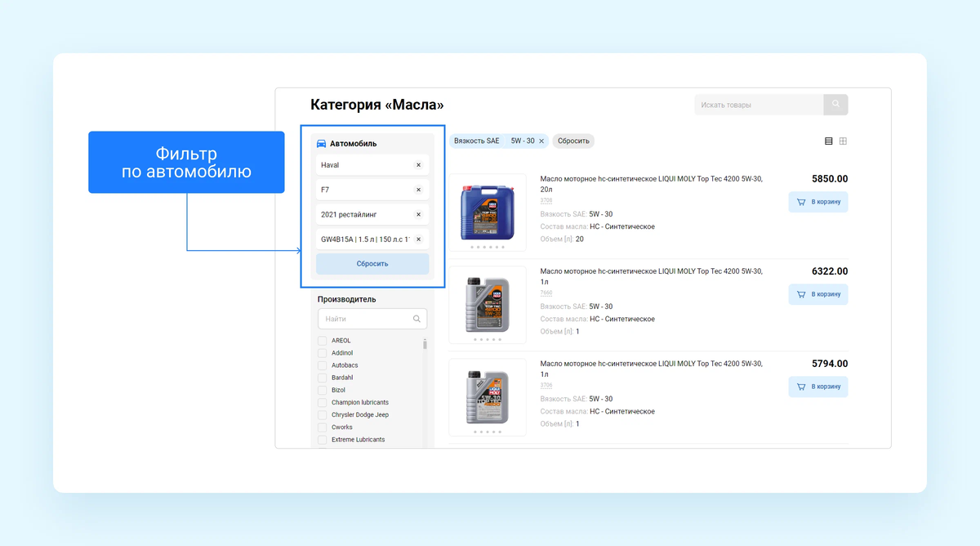The width and height of the screenshot is (980, 546).
Task: Clear the 2021 рестайлинг selection
Action: [x=418, y=215]
